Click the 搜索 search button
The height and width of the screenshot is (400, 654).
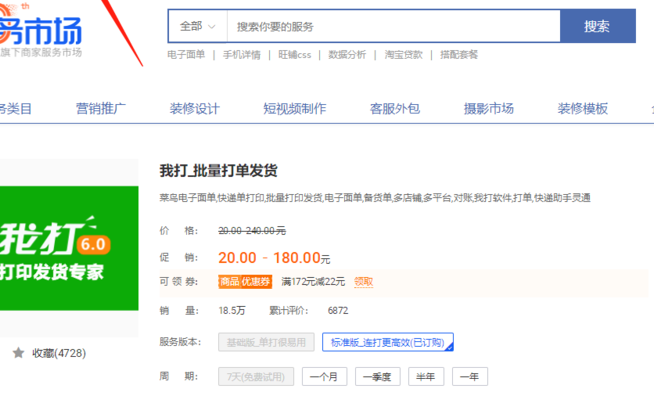tap(597, 26)
